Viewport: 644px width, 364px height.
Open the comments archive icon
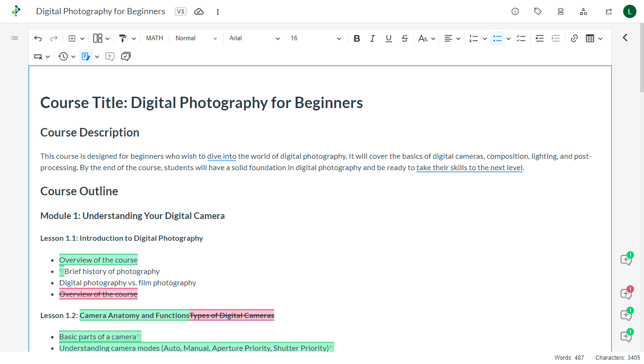click(125, 56)
